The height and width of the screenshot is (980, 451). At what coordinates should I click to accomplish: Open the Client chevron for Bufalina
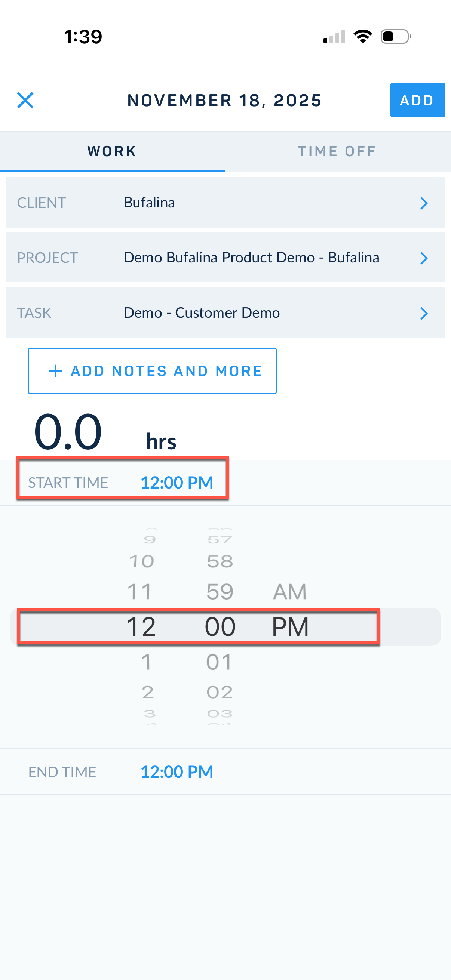point(424,203)
